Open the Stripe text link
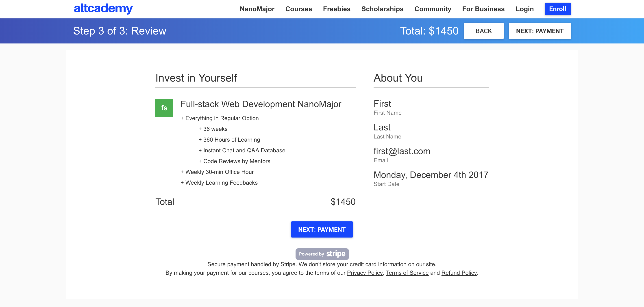644x307 pixels. tap(288, 264)
